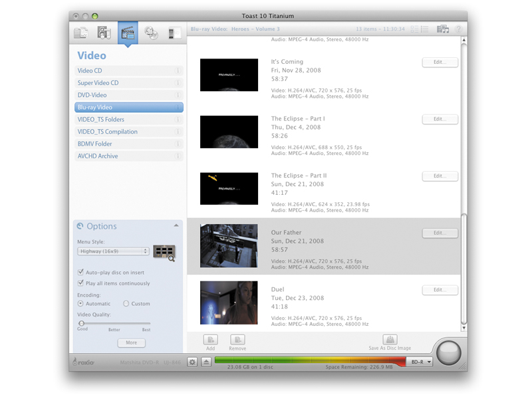Switch to detailed thumbnail list view
Viewport: 532px width, 399px height.
[414, 29]
